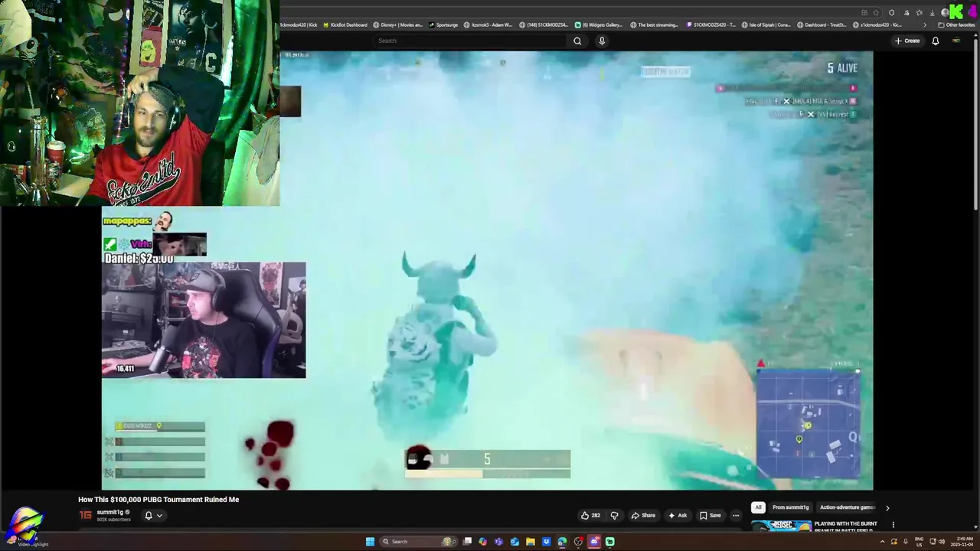The height and width of the screenshot is (551, 980).
Task: Open Isle of Siptah Conan bookmark
Action: point(766,24)
